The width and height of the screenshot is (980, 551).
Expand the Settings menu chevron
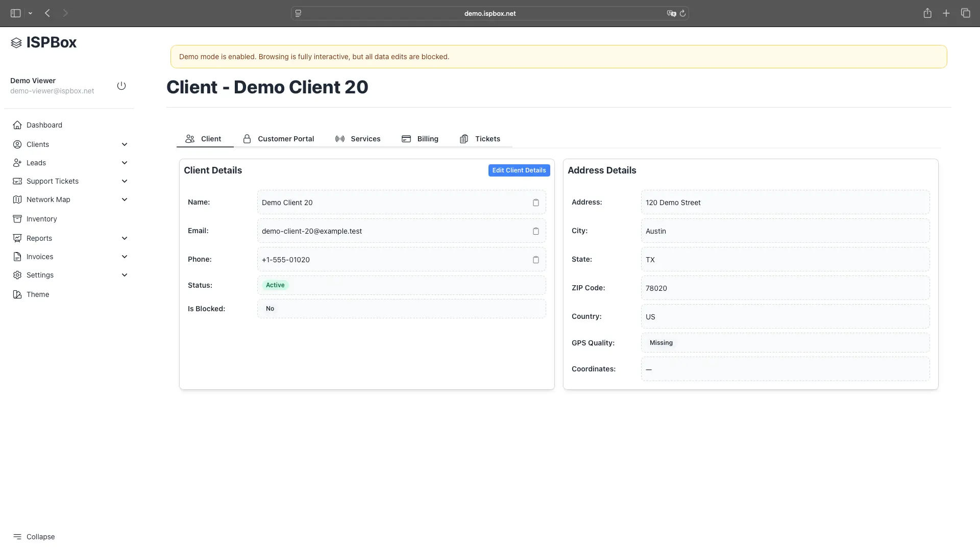[x=125, y=275]
